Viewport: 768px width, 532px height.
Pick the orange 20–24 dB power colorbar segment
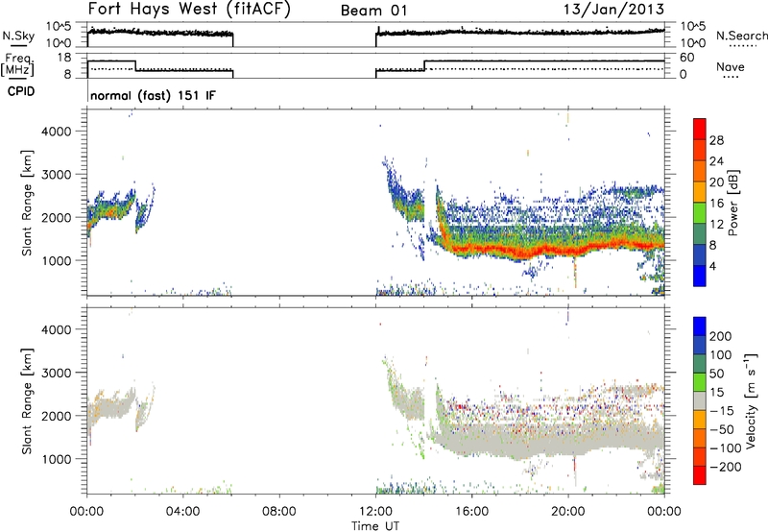tap(700, 172)
